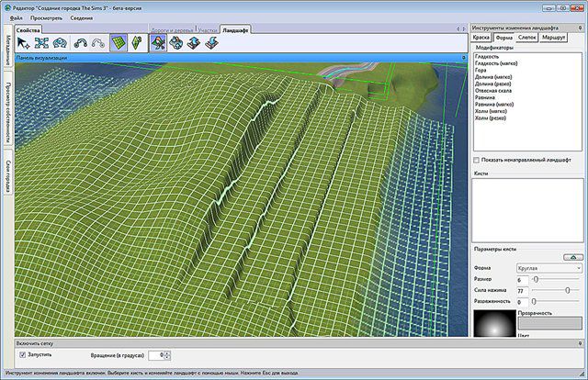Click the green Sims plumbob icon
The height and width of the screenshot is (380, 588).
pos(136,42)
